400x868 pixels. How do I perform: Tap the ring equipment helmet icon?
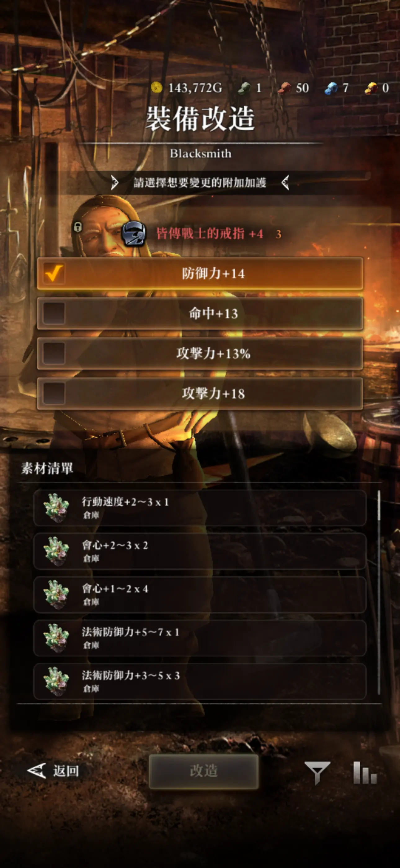(134, 233)
